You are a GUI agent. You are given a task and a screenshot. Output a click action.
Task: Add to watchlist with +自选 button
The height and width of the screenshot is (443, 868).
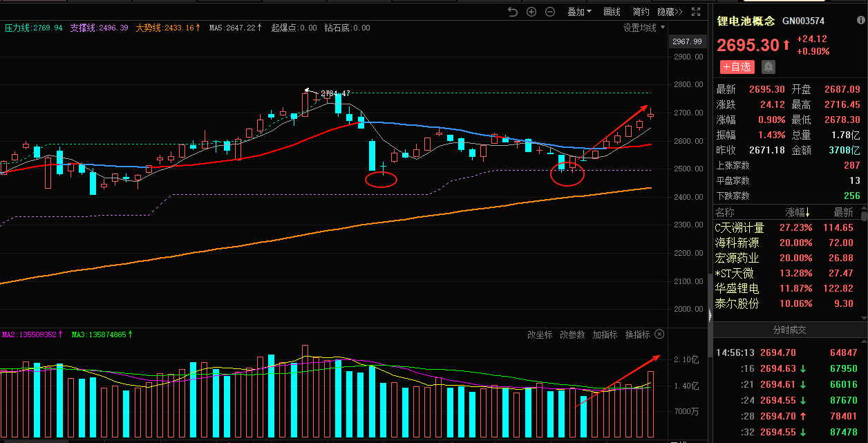(x=737, y=67)
